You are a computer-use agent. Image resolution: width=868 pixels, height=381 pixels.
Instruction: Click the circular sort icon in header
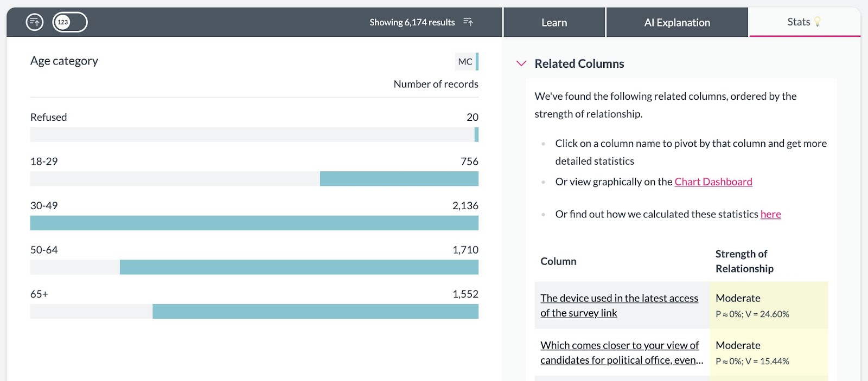pos(35,22)
